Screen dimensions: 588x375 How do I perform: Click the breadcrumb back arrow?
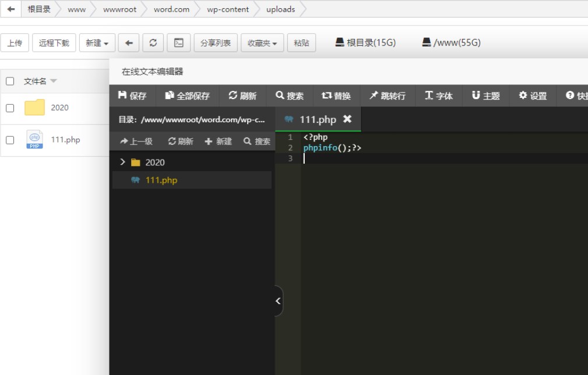(10, 9)
